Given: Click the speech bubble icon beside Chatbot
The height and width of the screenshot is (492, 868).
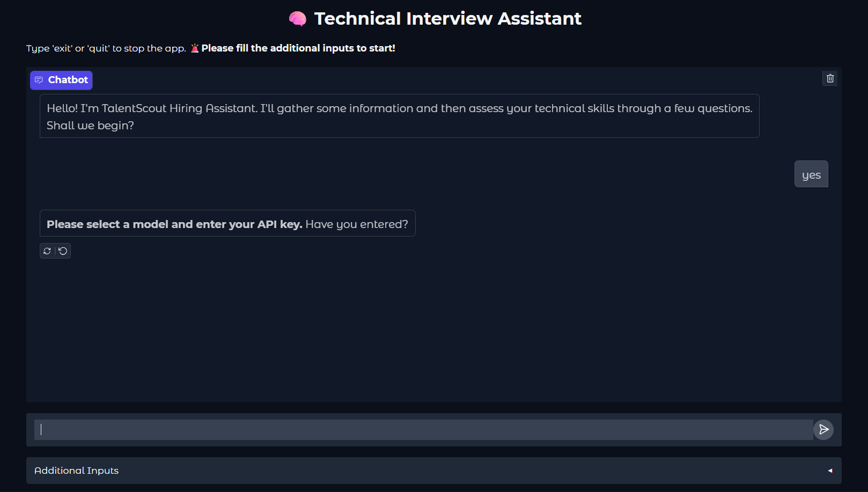Looking at the screenshot, I should (x=39, y=80).
